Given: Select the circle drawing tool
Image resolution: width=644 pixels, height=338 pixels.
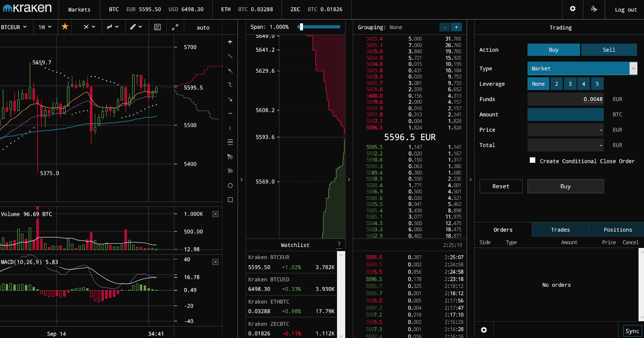Looking at the screenshot, I should pyautogui.click(x=230, y=185).
